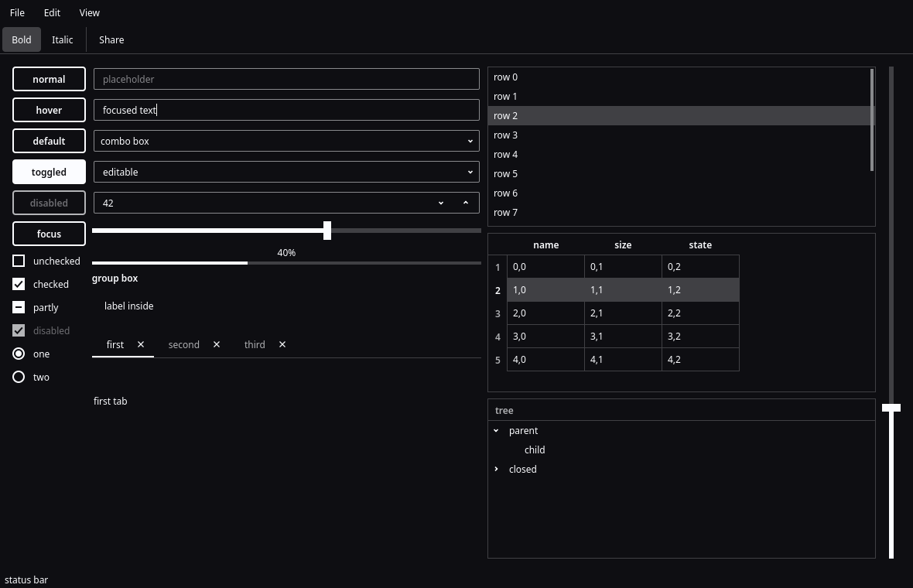Click the placeholder text field
Image resolution: width=913 pixels, height=588 pixels.
(x=286, y=79)
